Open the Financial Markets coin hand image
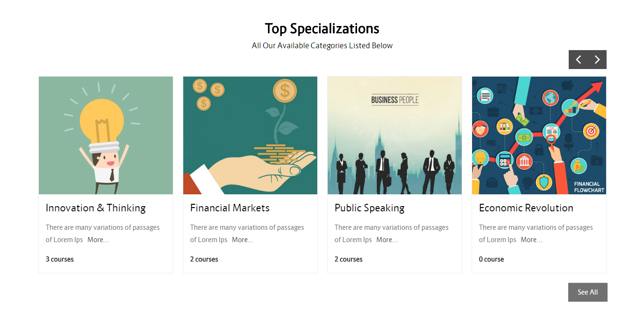This screenshot has height=322, width=644. 250,135
